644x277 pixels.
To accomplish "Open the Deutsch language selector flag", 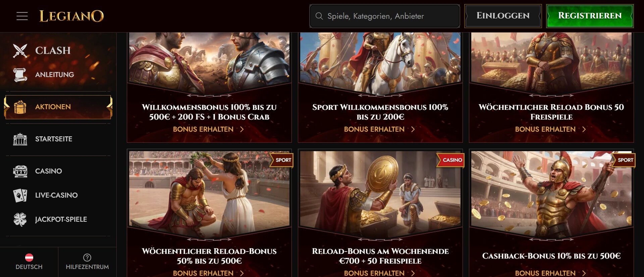I will coord(29,258).
